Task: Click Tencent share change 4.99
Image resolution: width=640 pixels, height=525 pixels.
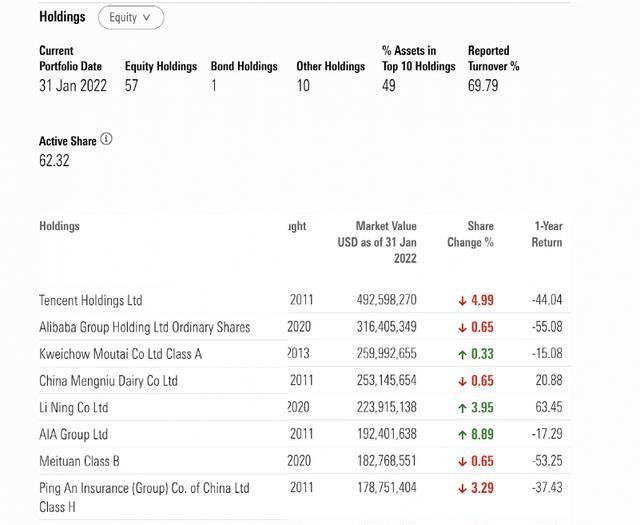Action: (x=476, y=300)
